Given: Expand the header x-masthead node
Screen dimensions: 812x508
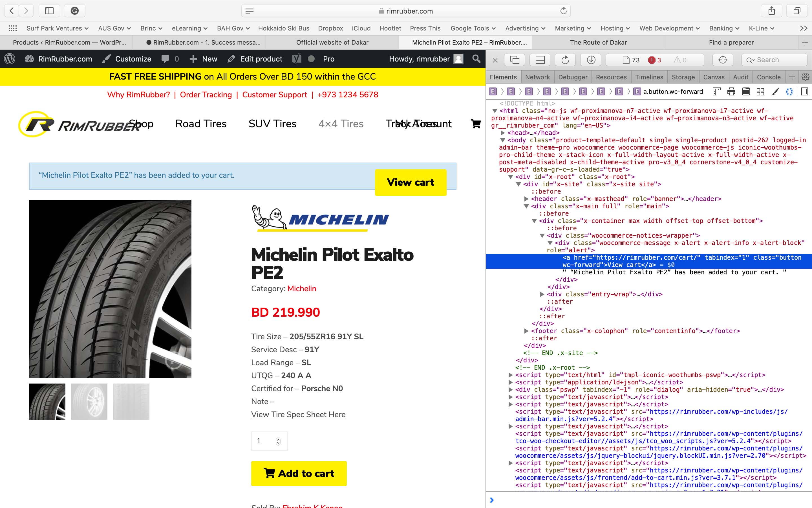Looking at the screenshot, I should (526, 199).
